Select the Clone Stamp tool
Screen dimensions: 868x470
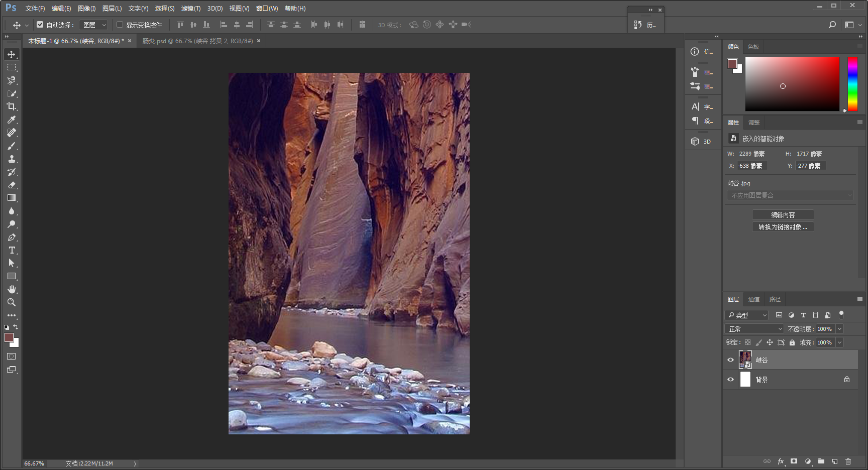[12, 159]
